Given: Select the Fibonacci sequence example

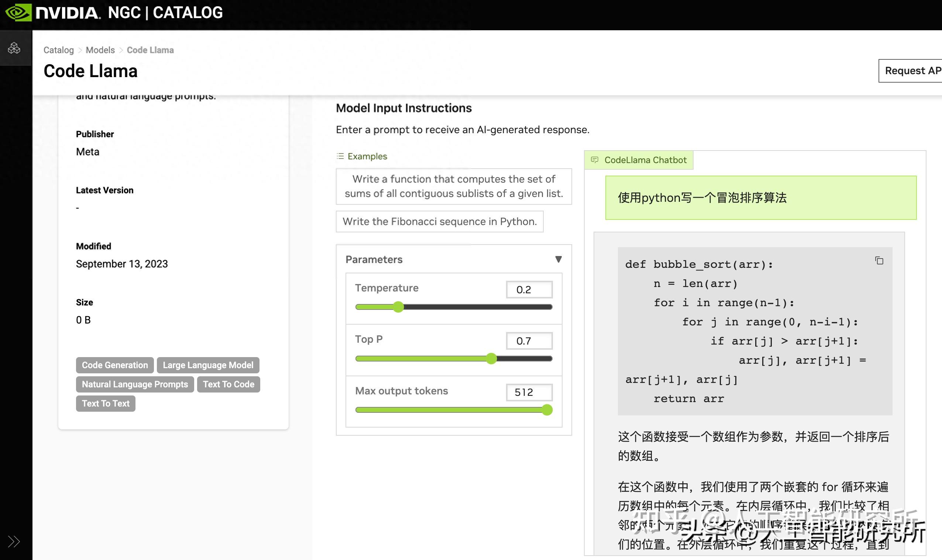Looking at the screenshot, I should point(440,221).
